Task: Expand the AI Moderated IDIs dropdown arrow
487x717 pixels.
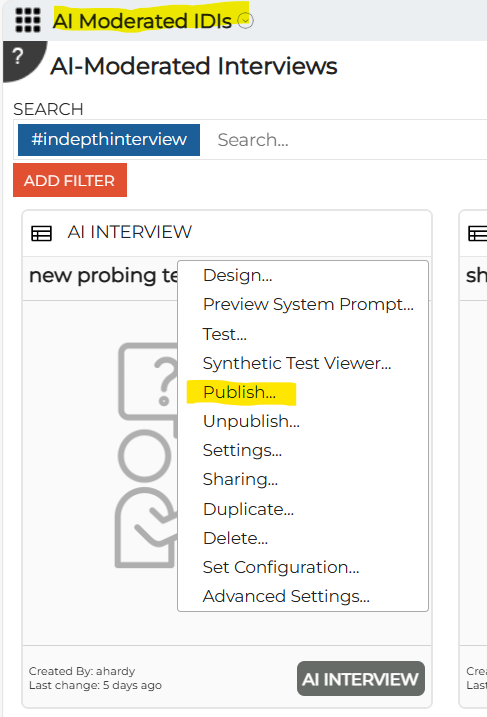Action: 246,21
